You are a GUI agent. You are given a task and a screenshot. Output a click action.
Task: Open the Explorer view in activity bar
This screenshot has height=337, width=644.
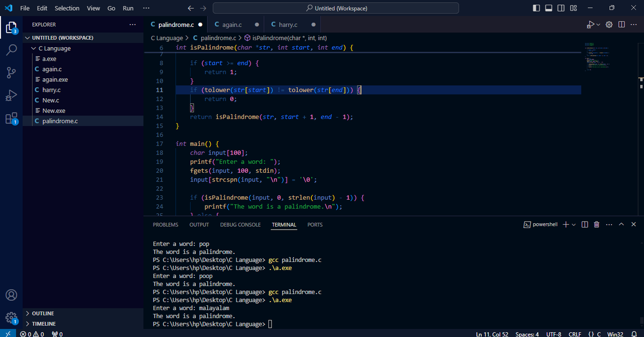click(11, 27)
